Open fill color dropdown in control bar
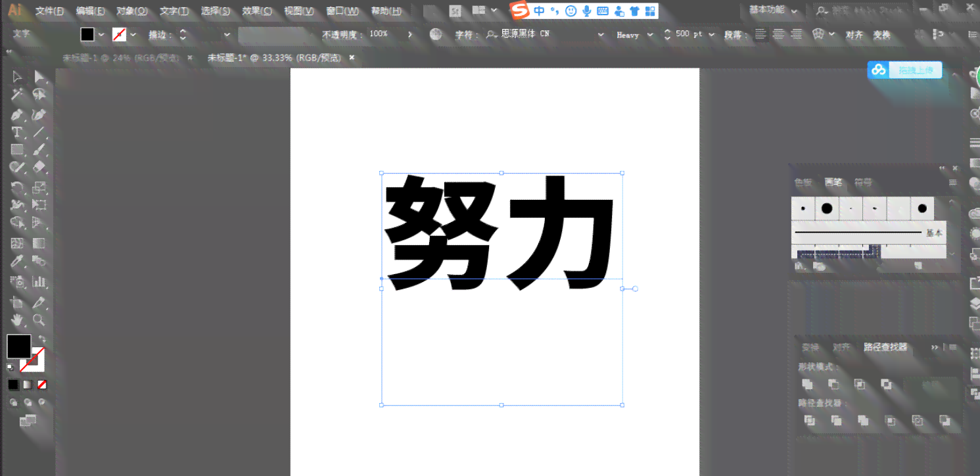The image size is (980, 476). pos(101,35)
